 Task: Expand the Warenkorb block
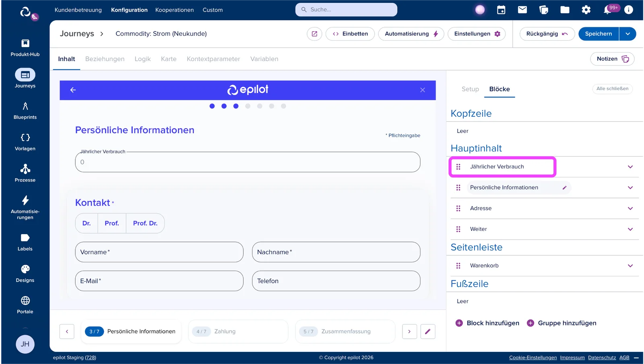tap(630, 266)
